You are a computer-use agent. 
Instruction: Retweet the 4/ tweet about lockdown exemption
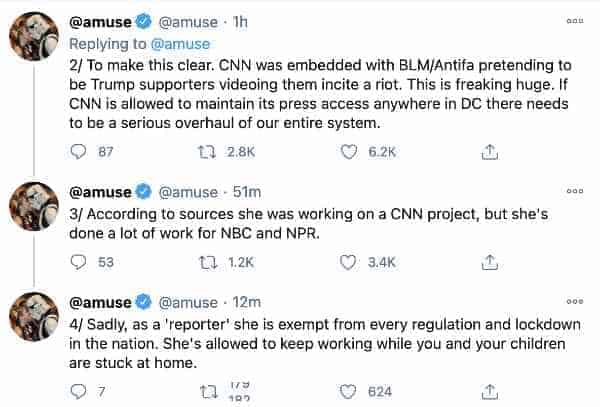(209, 392)
